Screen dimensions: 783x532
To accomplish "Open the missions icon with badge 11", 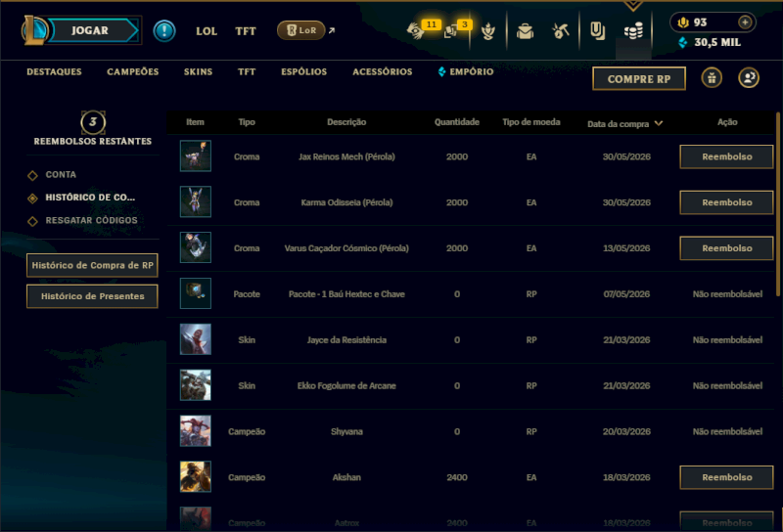I will click(x=415, y=30).
